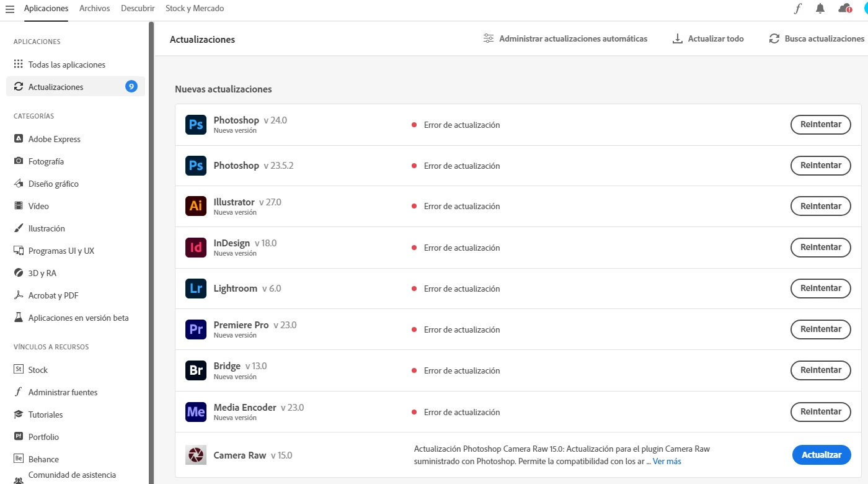
Task: Click the Fotografía camera icon
Action: click(18, 161)
